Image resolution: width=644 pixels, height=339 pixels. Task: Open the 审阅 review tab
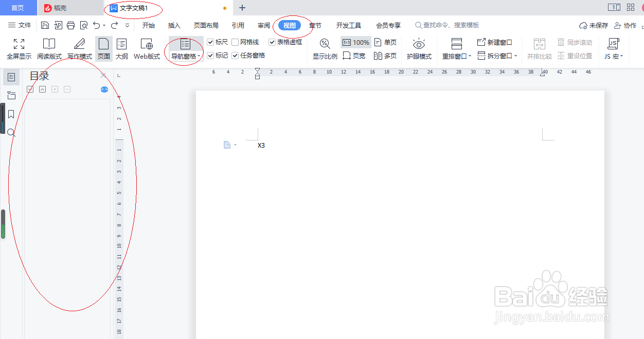pos(264,25)
